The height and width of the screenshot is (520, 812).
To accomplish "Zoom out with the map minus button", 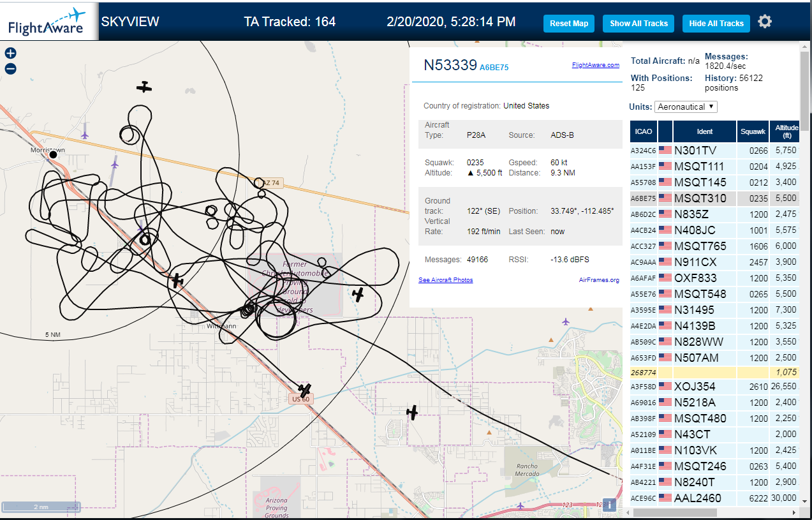I will (10, 69).
